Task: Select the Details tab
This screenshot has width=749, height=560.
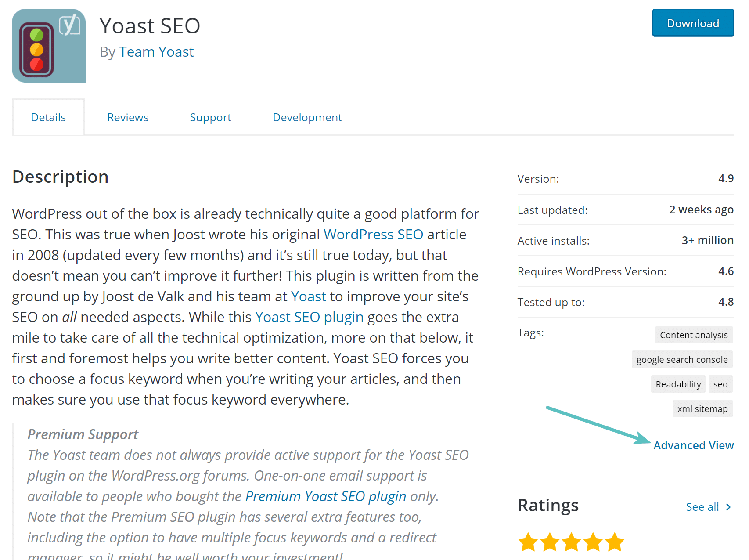Action: tap(48, 117)
